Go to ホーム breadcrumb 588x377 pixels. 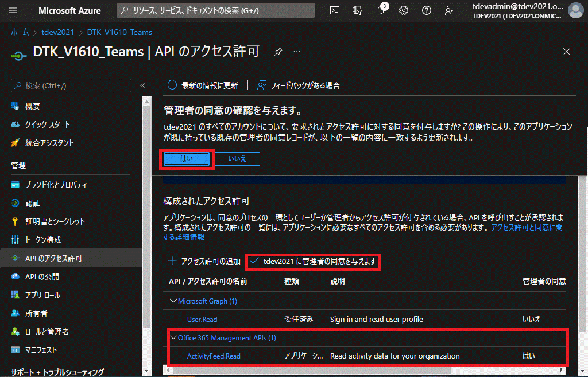(x=20, y=32)
